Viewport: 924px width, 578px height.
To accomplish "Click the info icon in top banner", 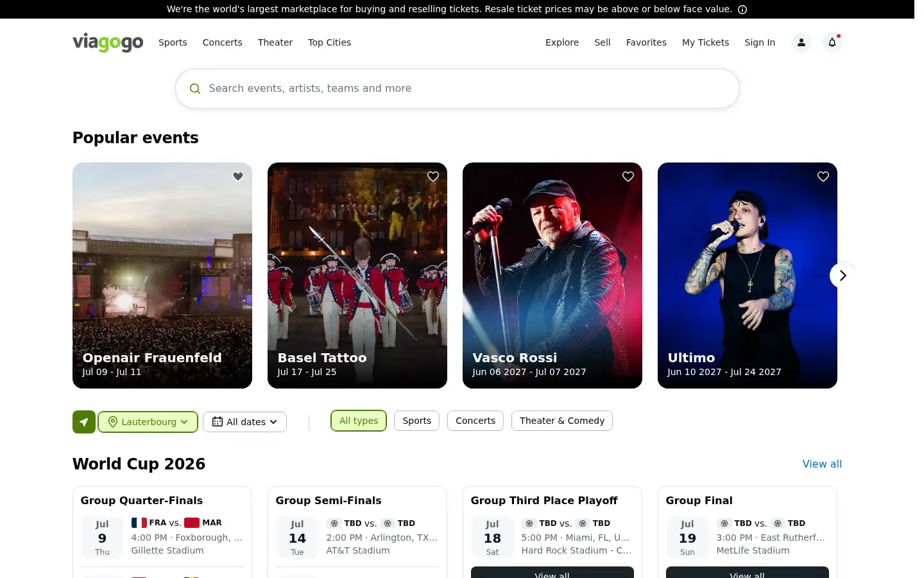I will pos(742,10).
